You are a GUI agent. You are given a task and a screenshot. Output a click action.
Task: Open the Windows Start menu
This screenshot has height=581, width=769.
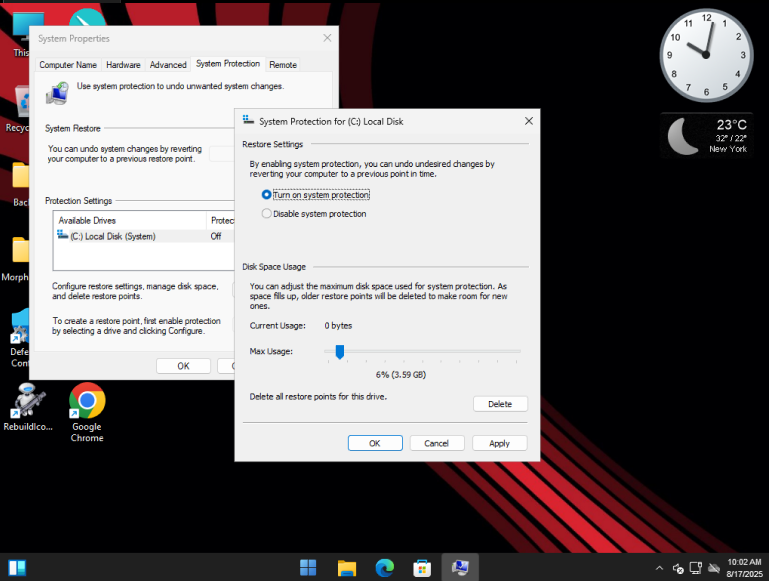(x=308, y=568)
